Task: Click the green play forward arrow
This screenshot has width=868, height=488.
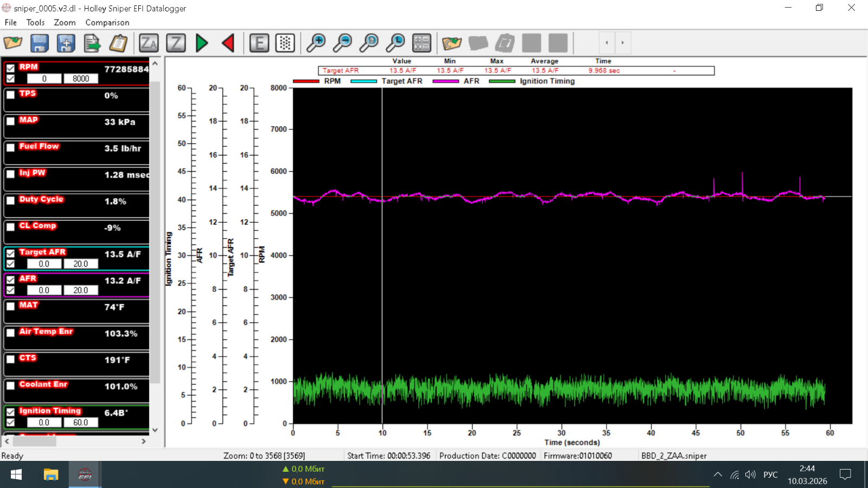Action: (202, 43)
